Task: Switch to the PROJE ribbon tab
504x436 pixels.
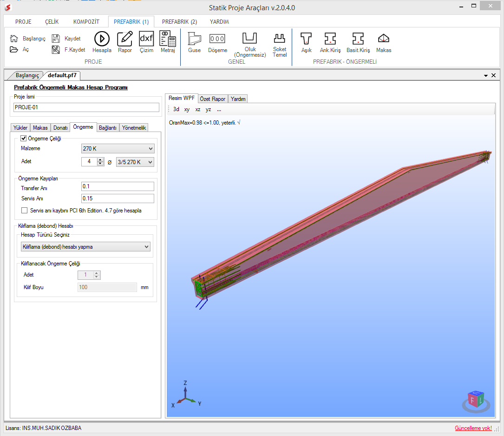Action: coord(23,22)
